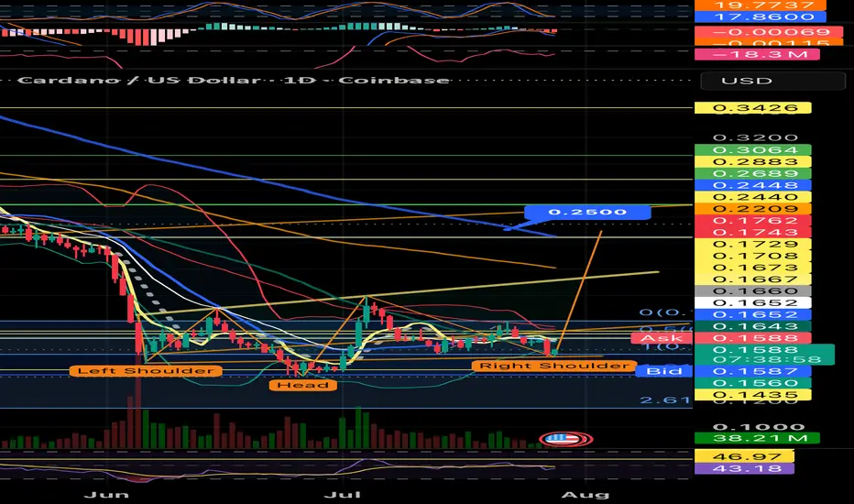This screenshot has height=504, width=854.
Task: Select the blue 0.1587 bid price label
Action: point(752,372)
